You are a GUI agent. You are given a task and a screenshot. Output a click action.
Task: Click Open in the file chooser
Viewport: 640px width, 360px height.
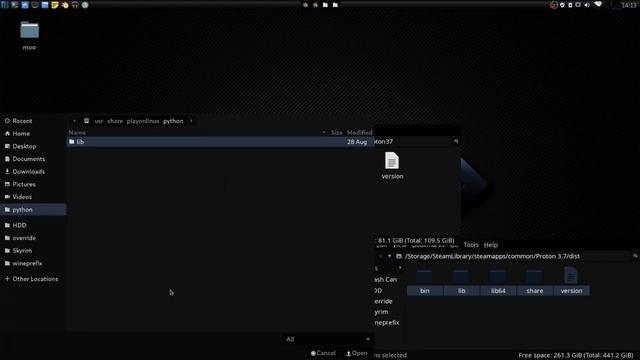pyautogui.click(x=357, y=353)
